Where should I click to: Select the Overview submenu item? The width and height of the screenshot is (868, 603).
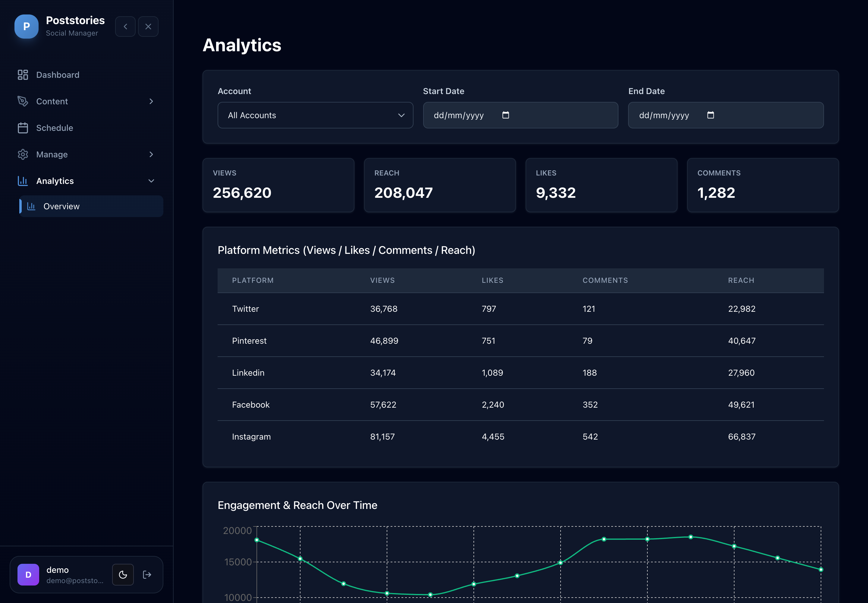coord(91,206)
